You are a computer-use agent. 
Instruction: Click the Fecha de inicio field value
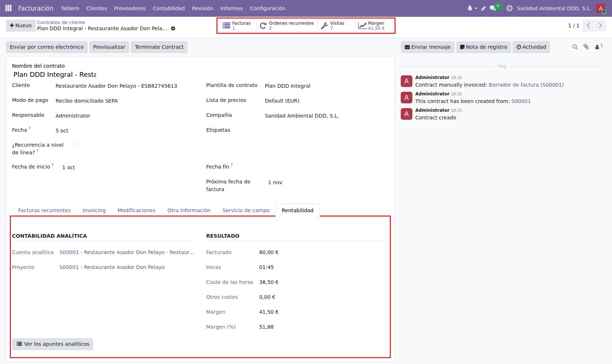click(x=68, y=167)
